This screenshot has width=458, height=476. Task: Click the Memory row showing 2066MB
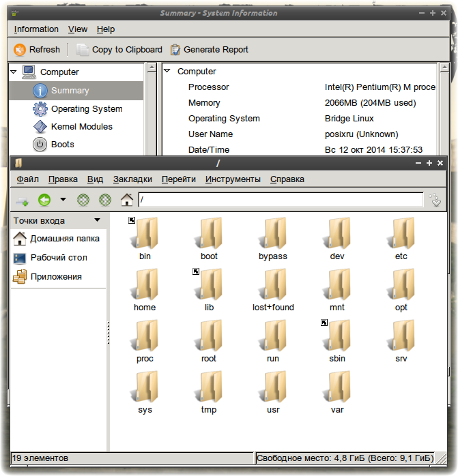(x=300, y=103)
